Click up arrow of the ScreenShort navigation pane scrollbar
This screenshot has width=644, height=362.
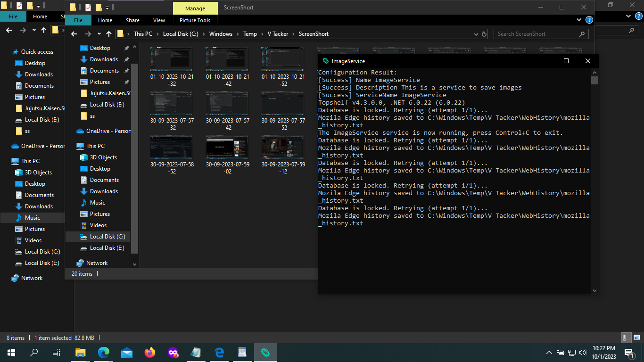pos(134,47)
